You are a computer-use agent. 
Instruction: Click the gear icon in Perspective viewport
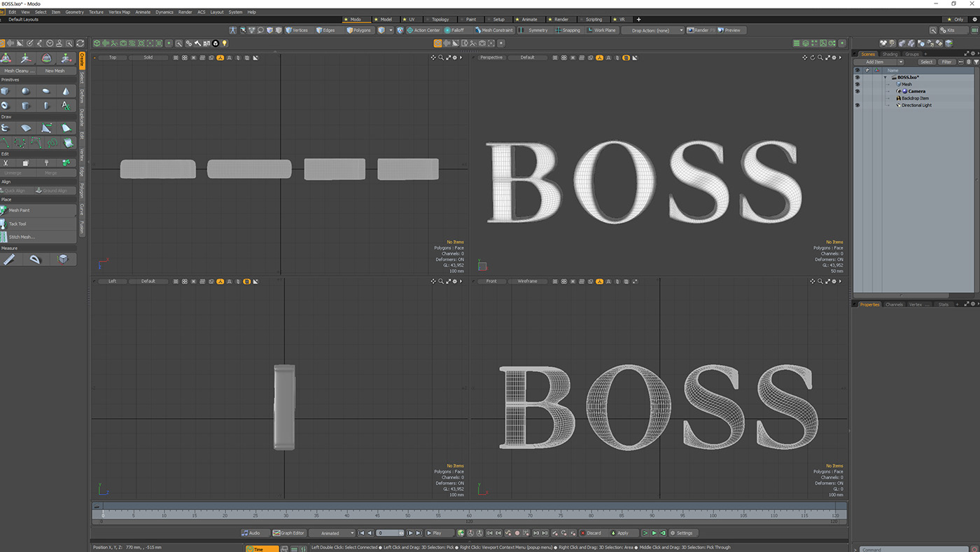[834, 57]
